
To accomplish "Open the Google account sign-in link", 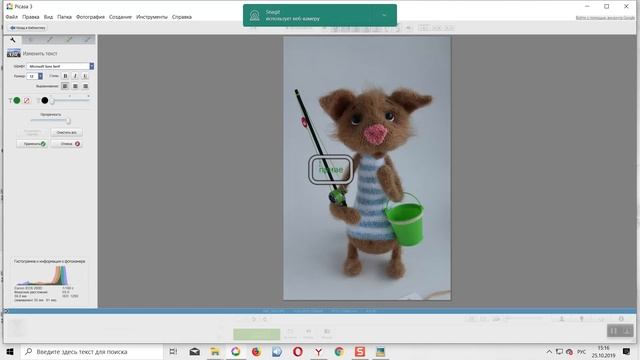I will click(x=605, y=18).
